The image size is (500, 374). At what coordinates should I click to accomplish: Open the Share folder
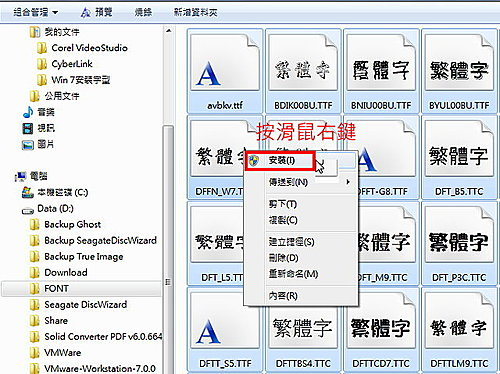(49, 321)
